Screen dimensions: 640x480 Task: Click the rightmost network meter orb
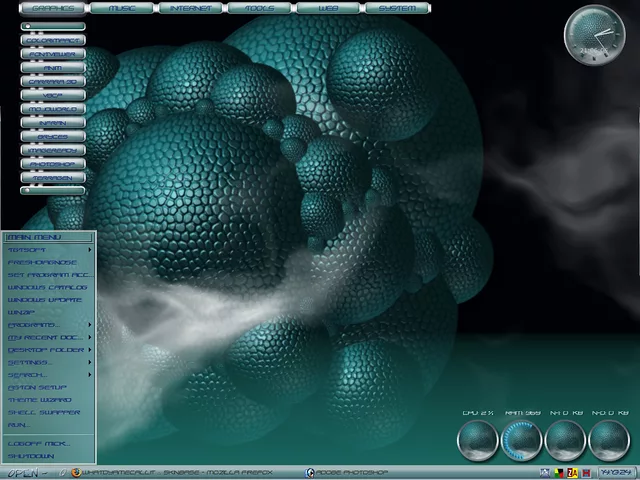coord(609,440)
